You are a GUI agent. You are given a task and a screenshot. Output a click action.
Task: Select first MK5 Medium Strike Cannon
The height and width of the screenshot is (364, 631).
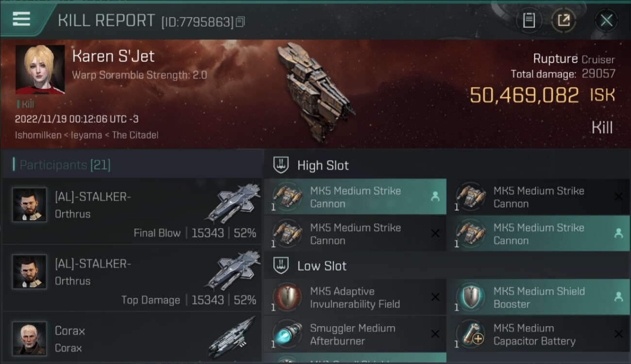click(x=355, y=197)
